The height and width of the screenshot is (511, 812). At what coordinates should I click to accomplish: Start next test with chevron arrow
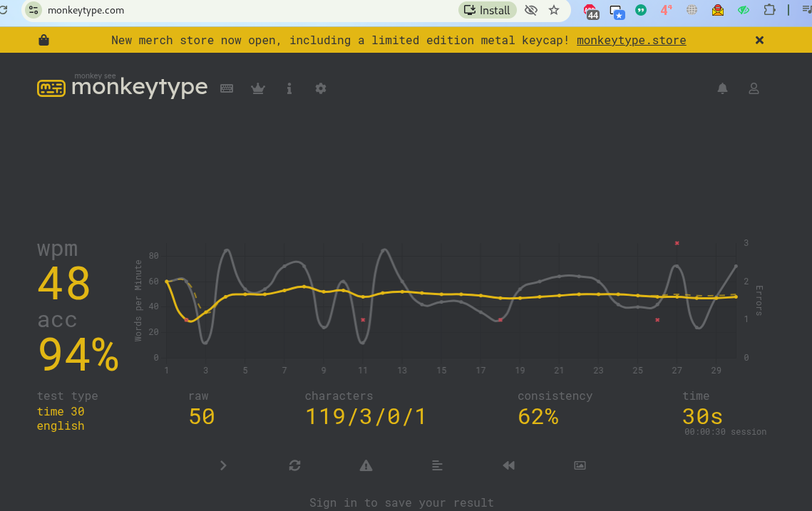pyautogui.click(x=223, y=465)
